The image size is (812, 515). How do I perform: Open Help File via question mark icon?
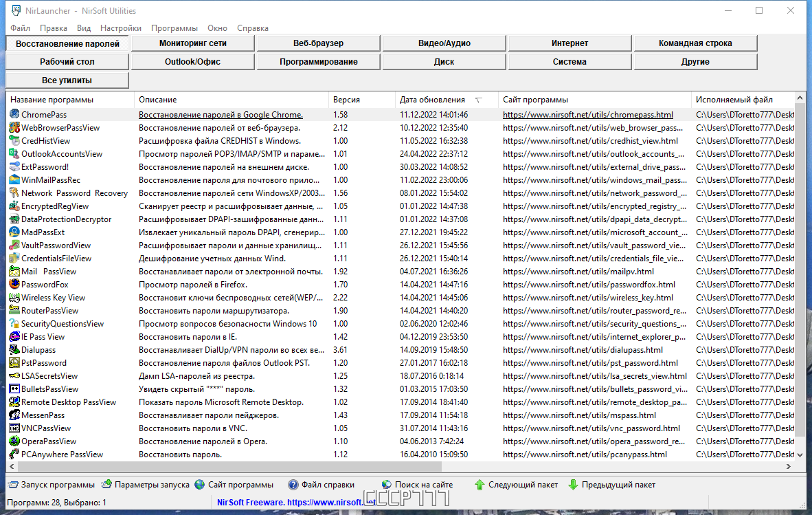click(x=293, y=485)
